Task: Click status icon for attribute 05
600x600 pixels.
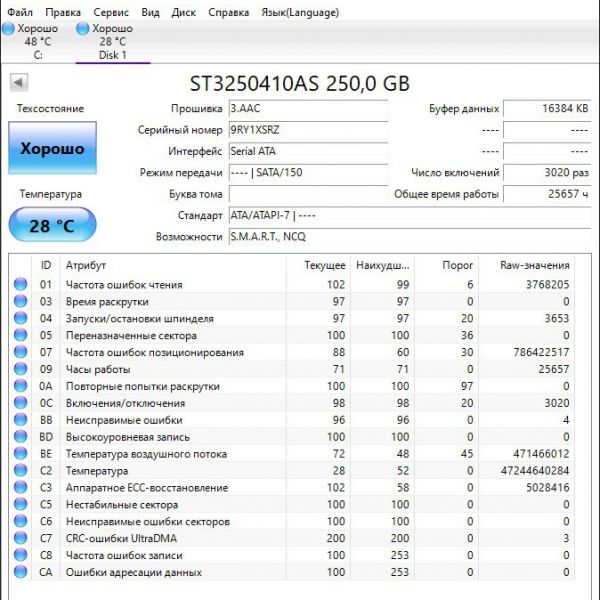Action: click(20, 335)
